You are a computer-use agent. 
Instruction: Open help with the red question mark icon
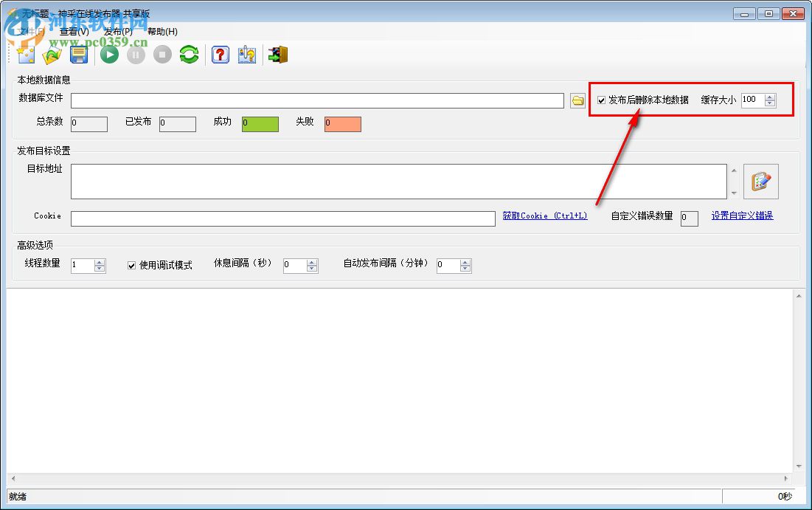pos(221,55)
